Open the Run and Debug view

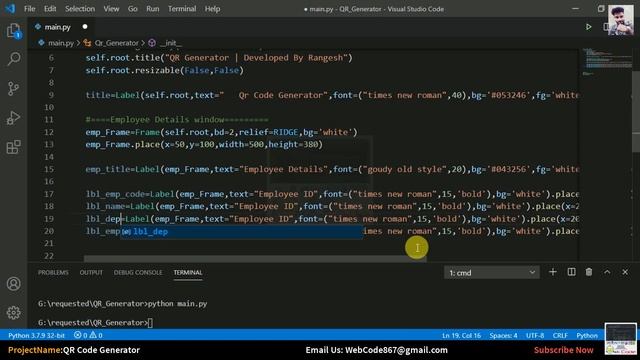coord(13,118)
